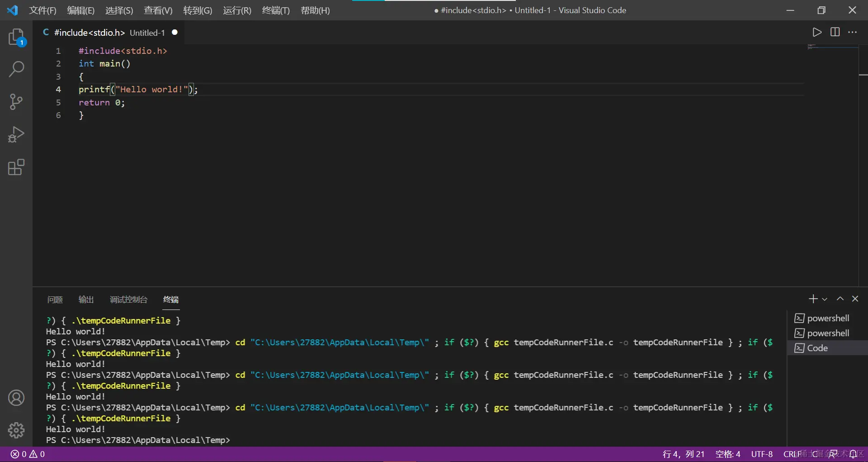Click errors and warnings status indicator
This screenshot has height=462, width=868.
28,454
